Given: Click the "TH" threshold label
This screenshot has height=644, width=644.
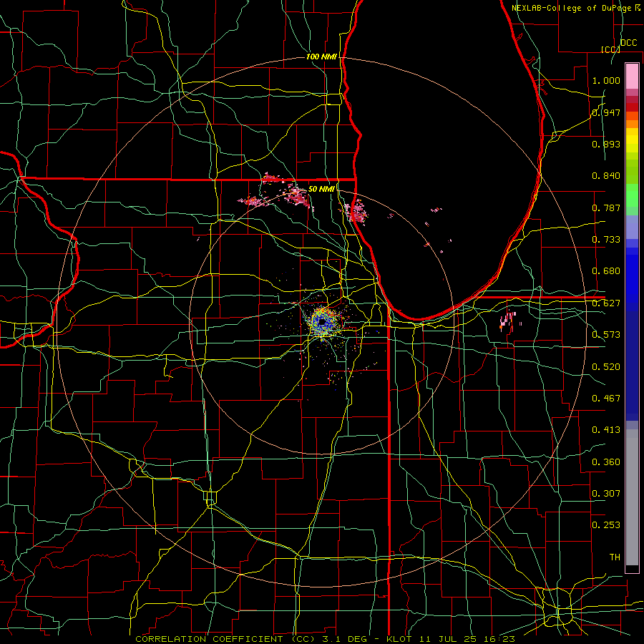Looking at the screenshot, I should click(x=615, y=557).
